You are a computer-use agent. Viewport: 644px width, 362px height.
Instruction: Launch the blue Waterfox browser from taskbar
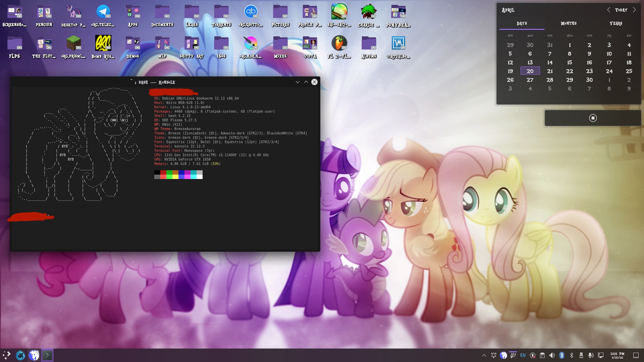click(x=20, y=355)
